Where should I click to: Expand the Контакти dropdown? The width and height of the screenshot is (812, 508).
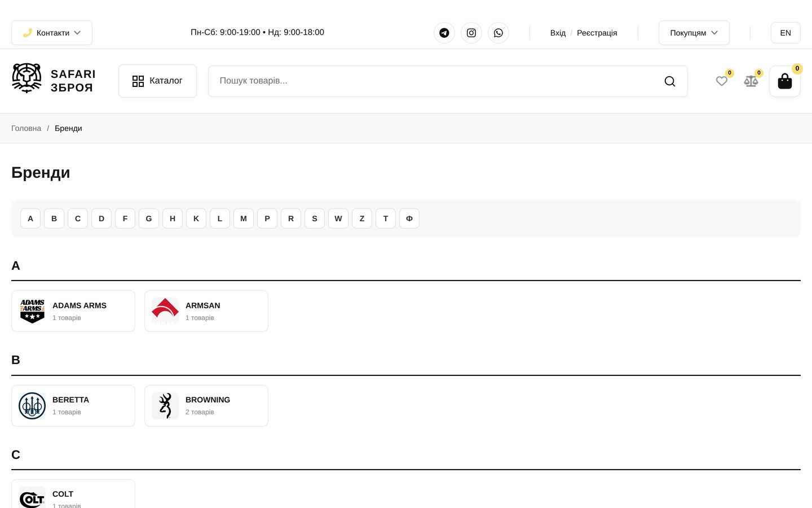pos(52,33)
